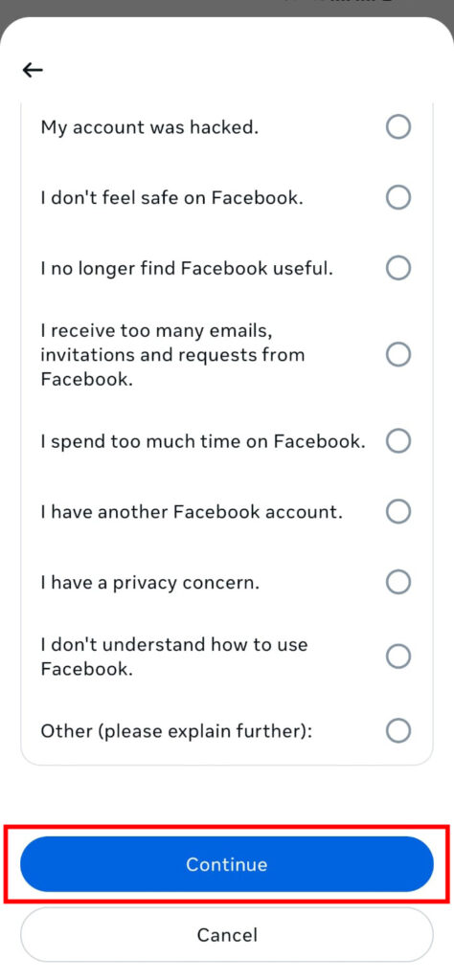Select radio for 'I don't understand how to use Facebook'
Image resolution: width=454 pixels, height=980 pixels.
[397, 657]
